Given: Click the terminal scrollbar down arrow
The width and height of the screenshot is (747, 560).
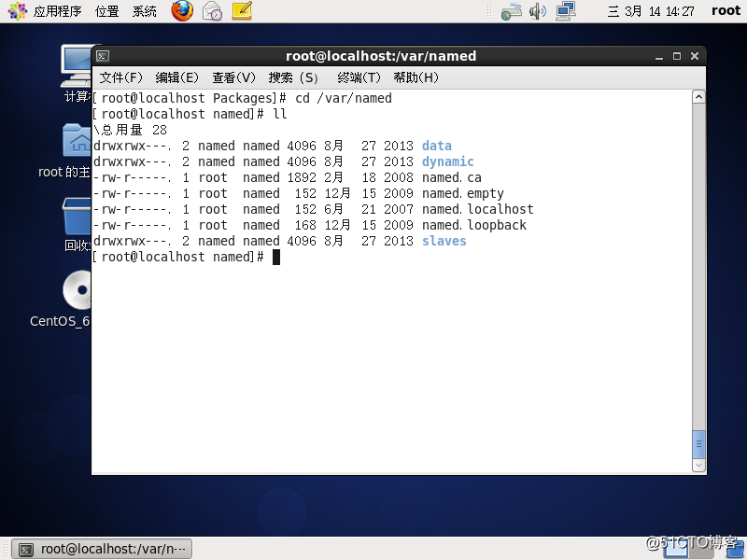Looking at the screenshot, I should click(x=698, y=465).
